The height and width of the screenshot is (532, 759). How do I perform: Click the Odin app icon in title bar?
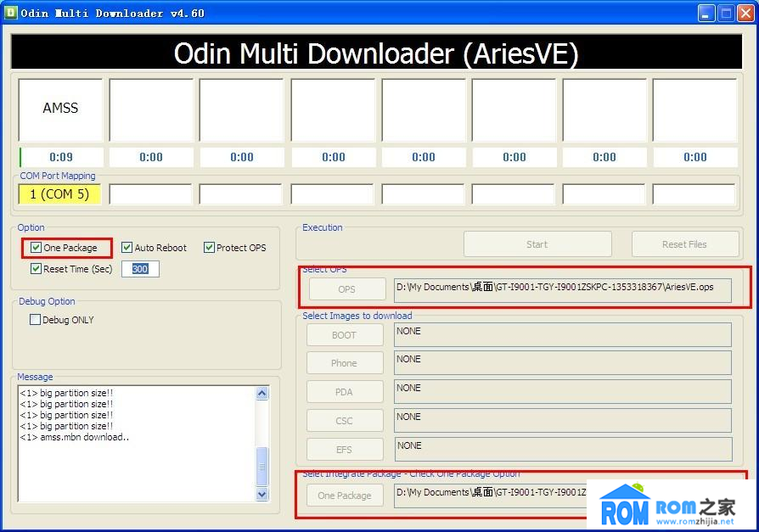pos(11,13)
